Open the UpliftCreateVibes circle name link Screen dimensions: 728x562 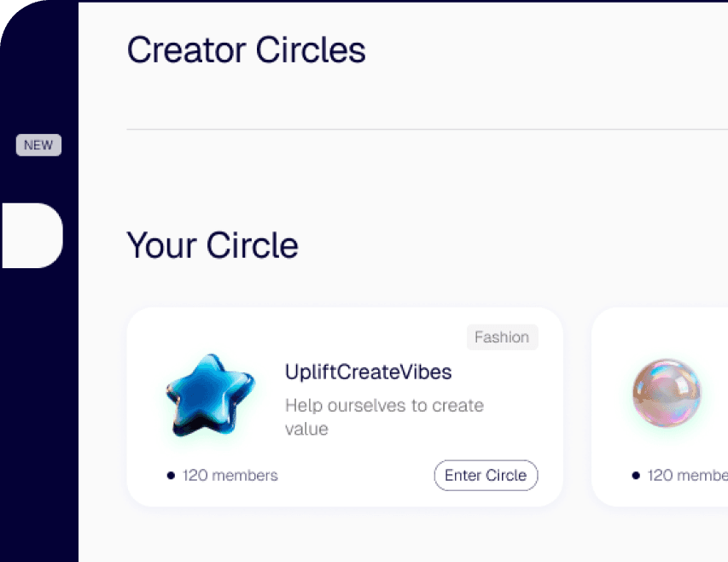368,372
